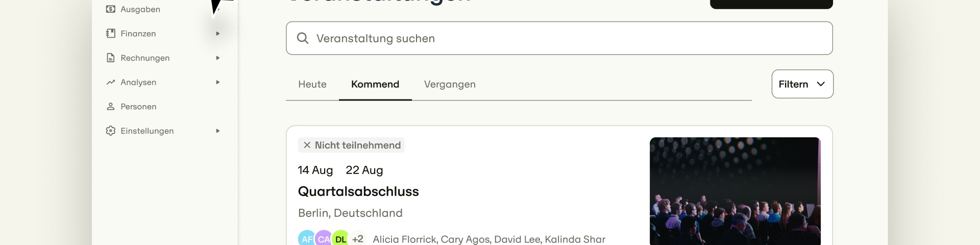Expand the Finanzen submenu arrow
This screenshot has height=245, width=980.
pyautogui.click(x=218, y=34)
